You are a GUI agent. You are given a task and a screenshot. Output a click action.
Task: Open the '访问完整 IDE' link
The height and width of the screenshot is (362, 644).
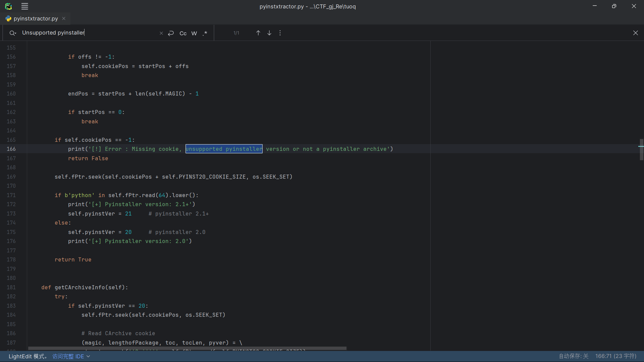coord(68,356)
